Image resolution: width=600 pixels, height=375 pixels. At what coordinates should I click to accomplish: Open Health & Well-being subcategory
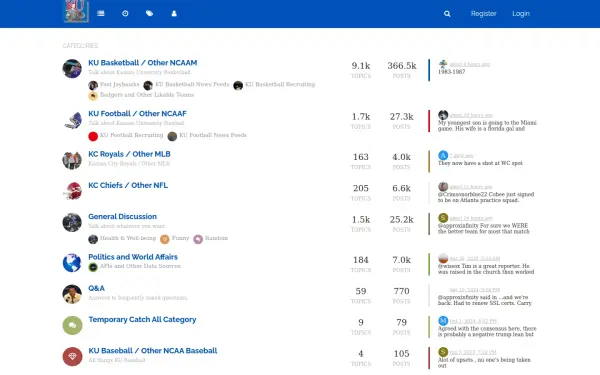pyautogui.click(x=128, y=238)
